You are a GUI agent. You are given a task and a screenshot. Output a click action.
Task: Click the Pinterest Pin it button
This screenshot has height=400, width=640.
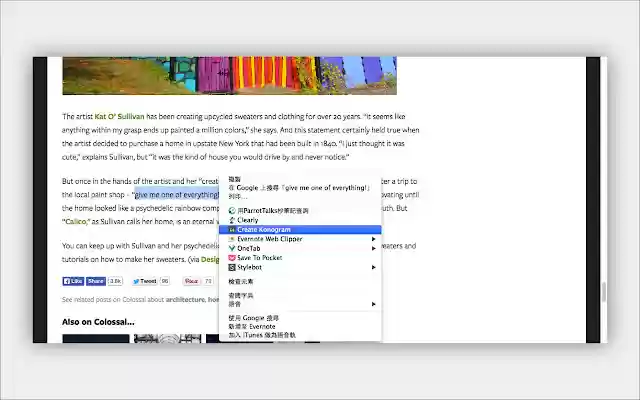191,281
